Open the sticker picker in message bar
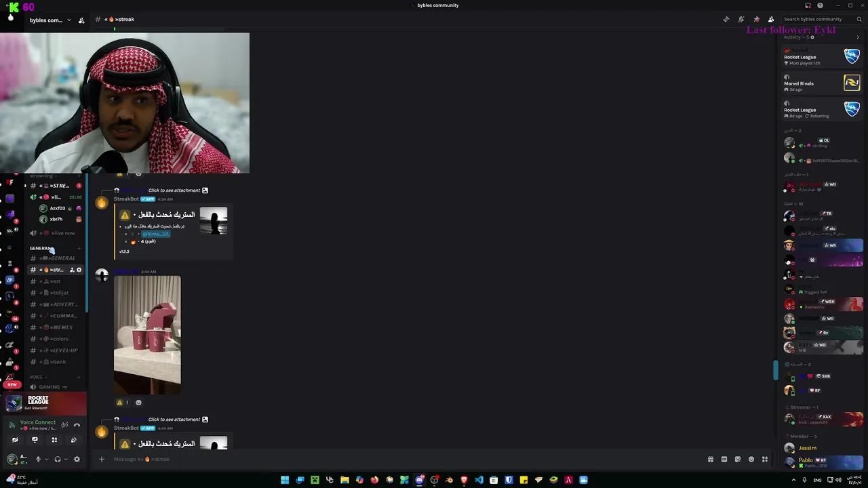The width and height of the screenshot is (868, 488). pos(737,459)
